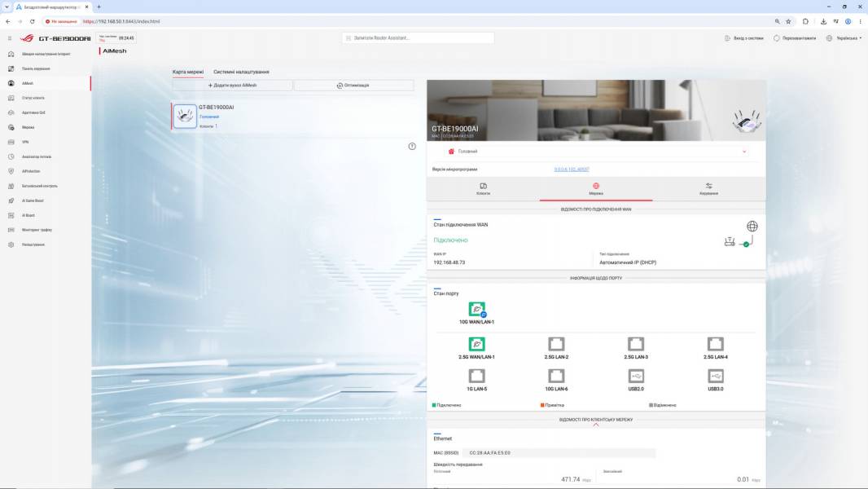This screenshot has height=489, width=868.
Task: Open the Керування tab of node panel
Action: pyautogui.click(x=708, y=189)
